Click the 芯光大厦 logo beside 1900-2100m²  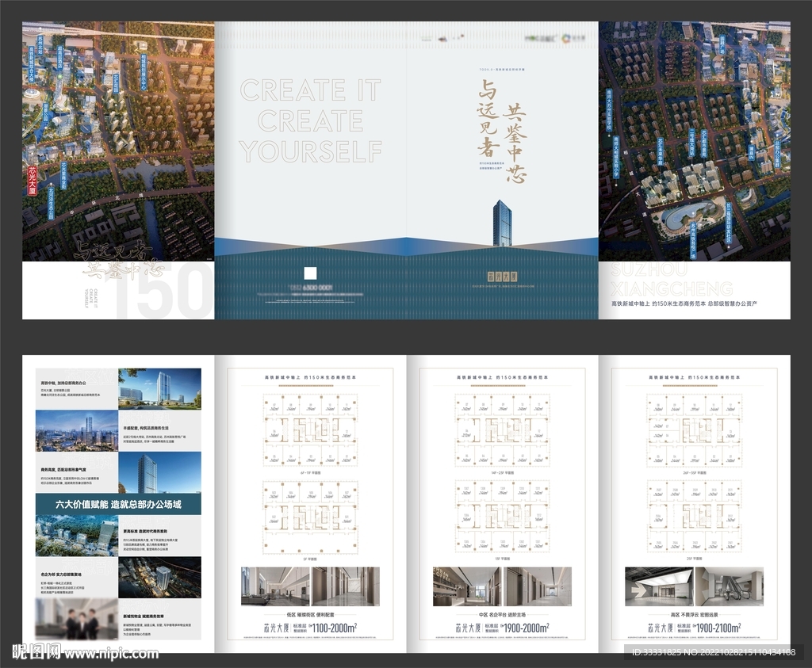coord(660,628)
